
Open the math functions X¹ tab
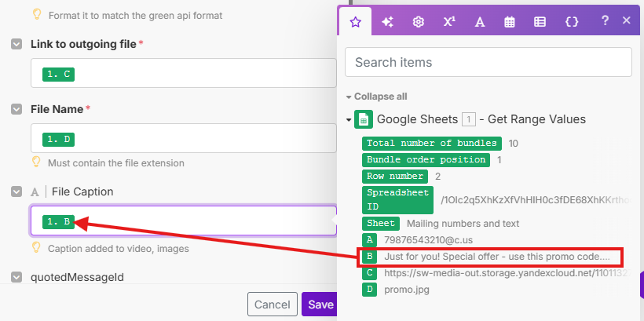tap(449, 22)
